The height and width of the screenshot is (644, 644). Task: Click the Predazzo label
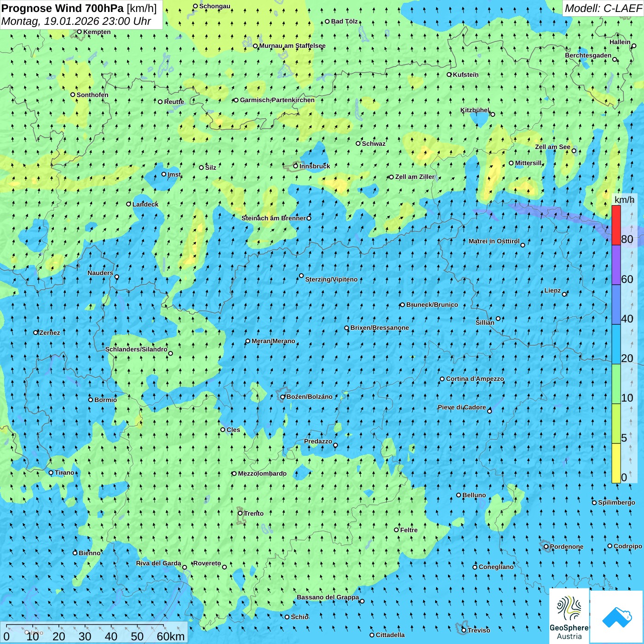tap(318, 442)
